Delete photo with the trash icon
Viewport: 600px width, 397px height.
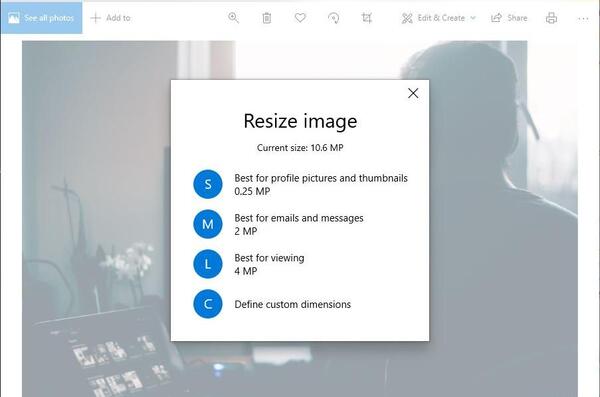(x=267, y=18)
